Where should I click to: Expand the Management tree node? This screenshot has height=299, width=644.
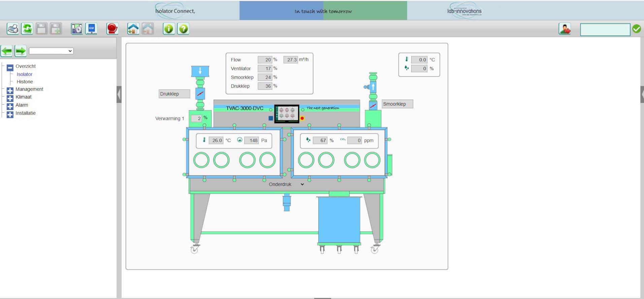(x=10, y=90)
